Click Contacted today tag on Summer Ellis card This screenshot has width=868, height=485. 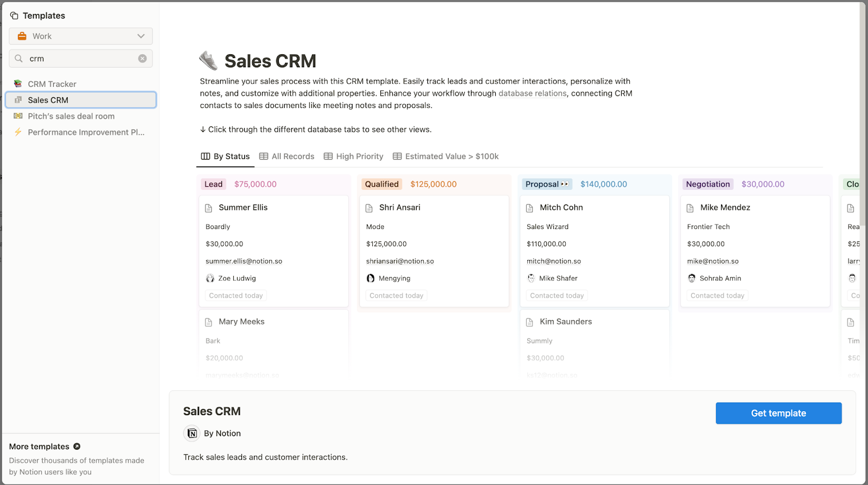(236, 296)
